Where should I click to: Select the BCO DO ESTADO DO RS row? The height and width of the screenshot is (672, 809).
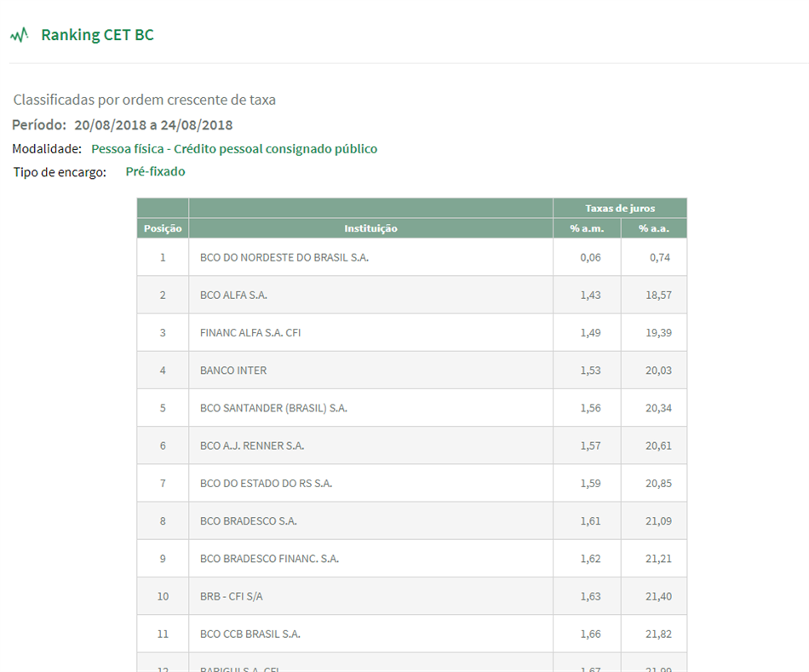(x=411, y=483)
